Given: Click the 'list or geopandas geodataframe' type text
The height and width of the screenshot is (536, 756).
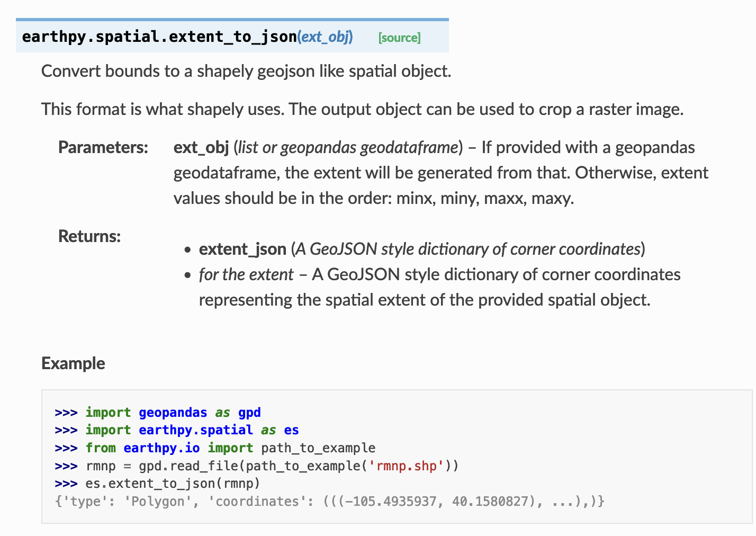Looking at the screenshot, I should tap(348, 147).
